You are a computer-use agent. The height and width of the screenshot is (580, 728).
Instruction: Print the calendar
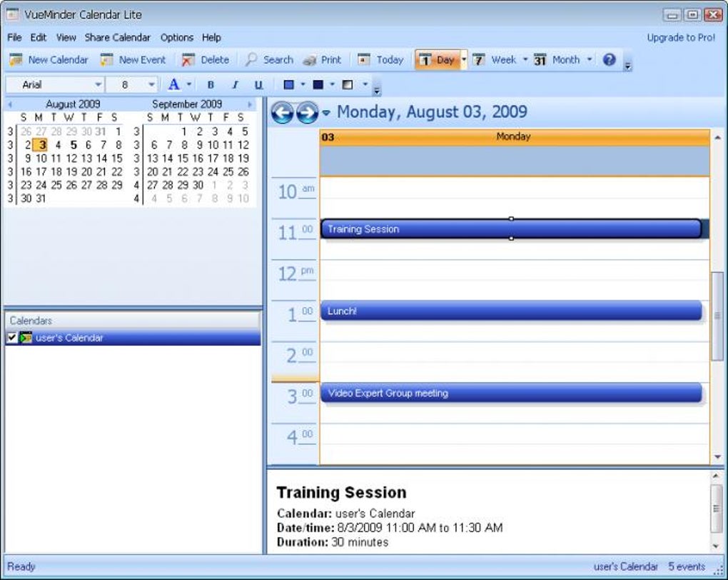tap(322, 60)
